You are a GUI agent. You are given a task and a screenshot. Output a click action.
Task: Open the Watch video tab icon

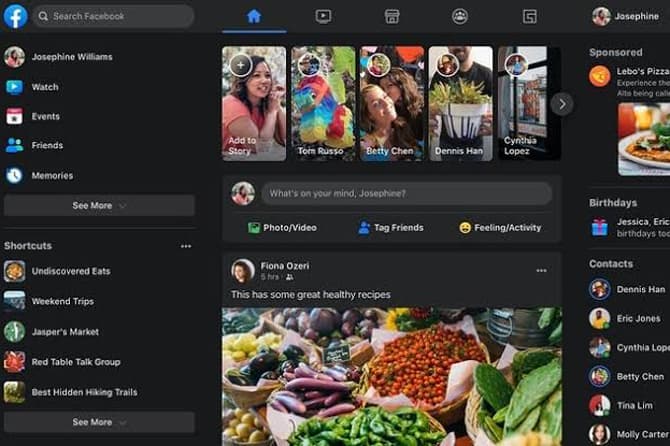tap(323, 16)
